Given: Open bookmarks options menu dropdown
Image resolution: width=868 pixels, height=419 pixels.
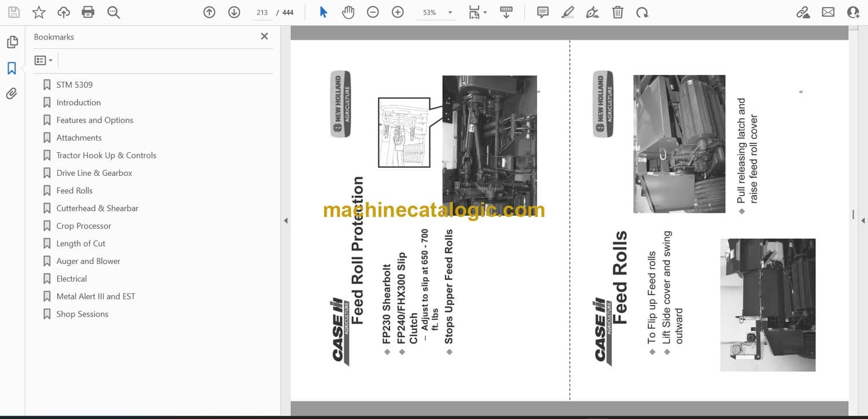Looking at the screenshot, I should tap(43, 60).
